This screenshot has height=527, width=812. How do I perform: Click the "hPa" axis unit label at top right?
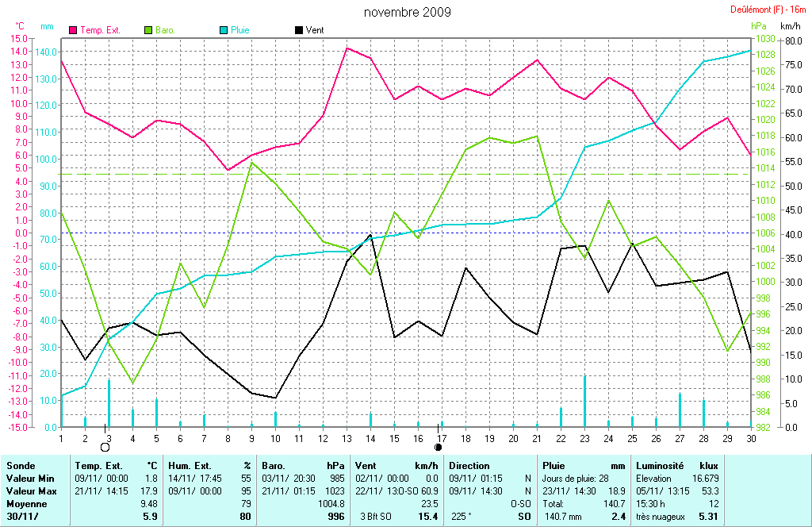(759, 26)
